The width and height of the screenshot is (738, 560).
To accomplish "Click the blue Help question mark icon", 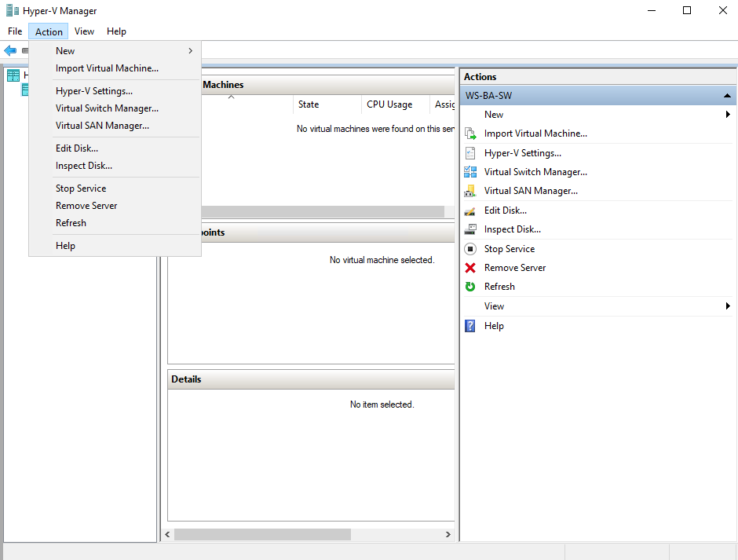I will click(470, 326).
